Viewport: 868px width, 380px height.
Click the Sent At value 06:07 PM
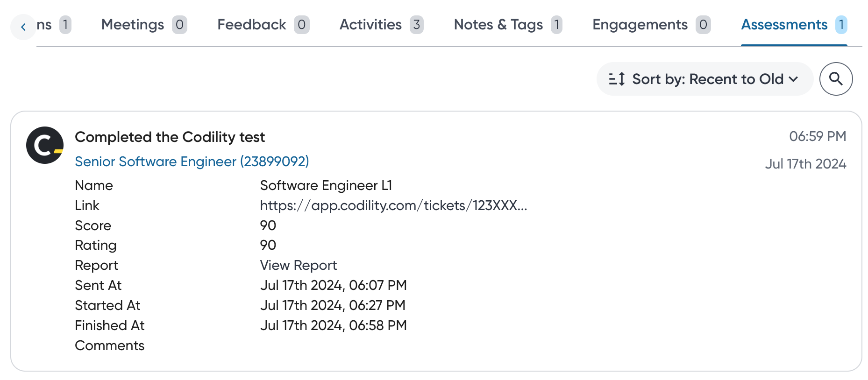click(x=334, y=285)
